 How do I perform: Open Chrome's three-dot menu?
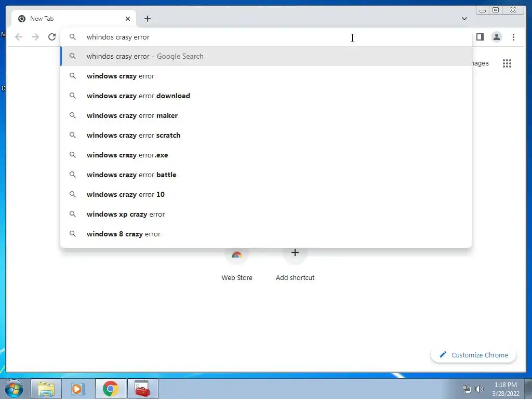(513, 37)
